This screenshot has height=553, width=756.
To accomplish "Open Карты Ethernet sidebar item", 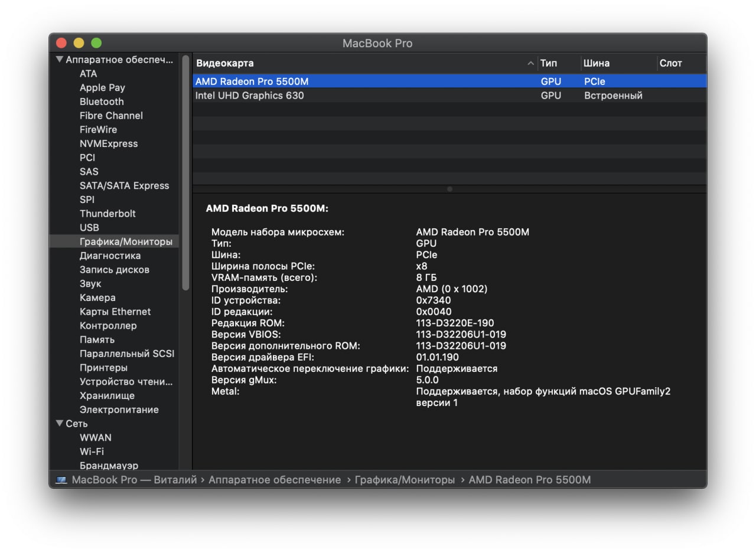I will tap(115, 312).
